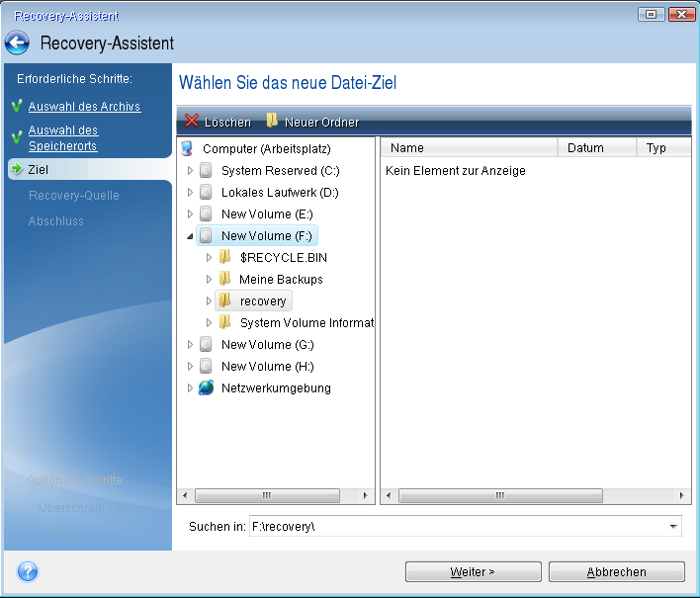Click the folder tree horizontal scrollbar

266,495
